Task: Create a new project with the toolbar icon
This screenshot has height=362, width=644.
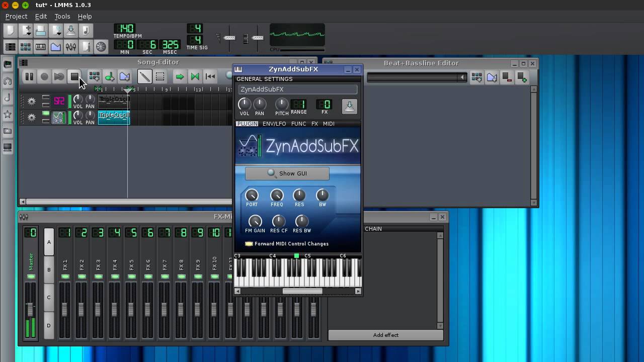Action: pos(10,31)
